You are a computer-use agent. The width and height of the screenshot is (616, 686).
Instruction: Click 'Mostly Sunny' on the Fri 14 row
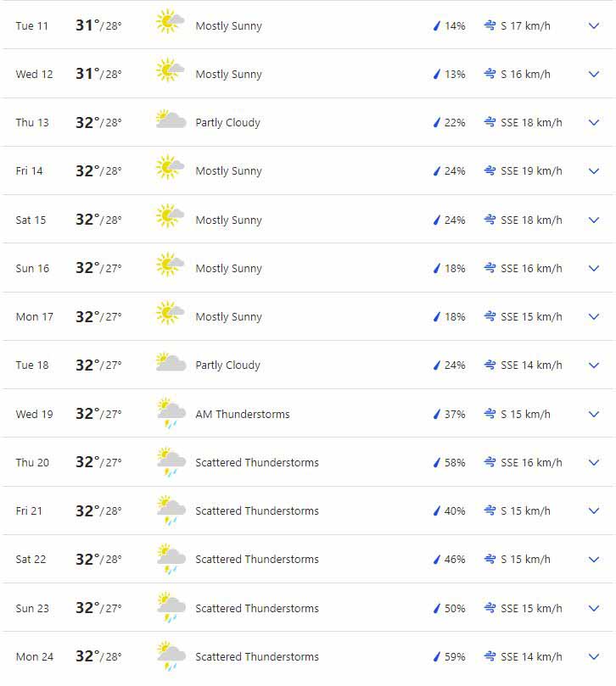(x=228, y=171)
